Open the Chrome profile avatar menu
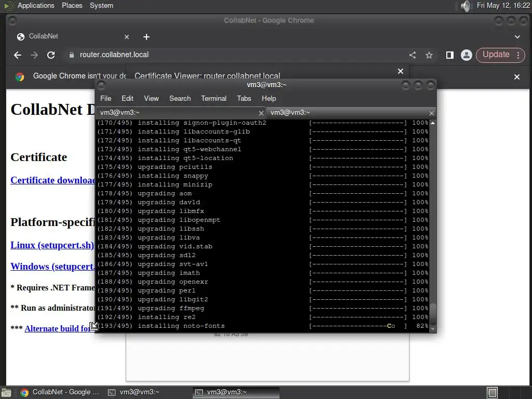The image size is (532, 399). click(x=467, y=55)
